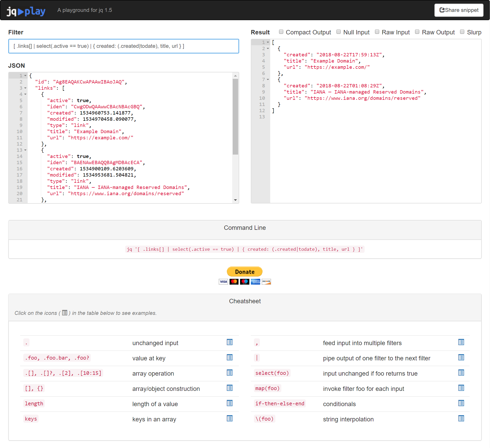Screen dimensions: 490x448
Task: Enable Slurp mode
Action: click(462, 32)
